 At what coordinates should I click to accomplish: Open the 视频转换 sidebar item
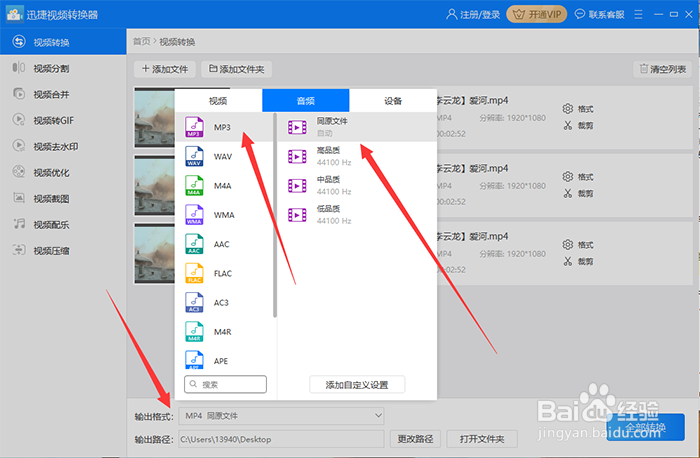(x=63, y=42)
